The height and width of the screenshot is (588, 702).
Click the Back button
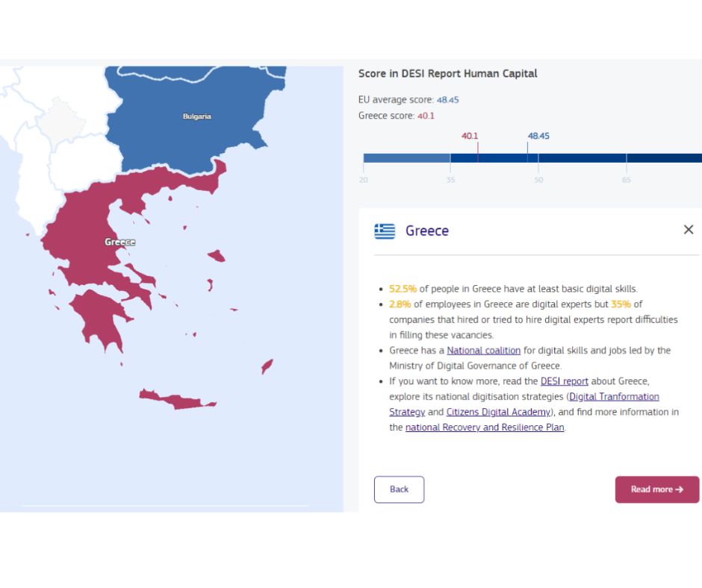399,490
